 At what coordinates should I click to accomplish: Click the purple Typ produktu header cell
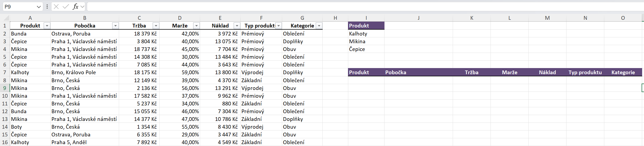coord(585,72)
